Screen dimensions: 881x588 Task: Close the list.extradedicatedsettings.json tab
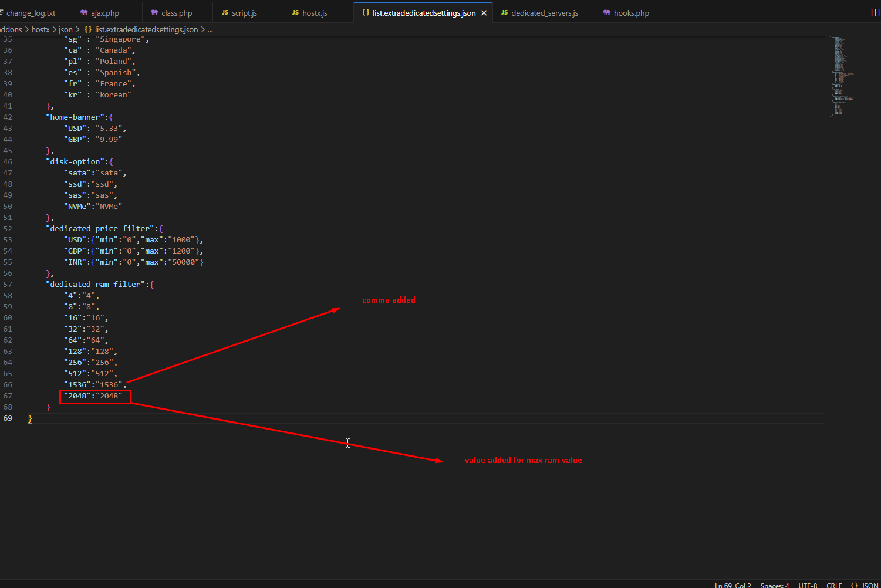[484, 13]
